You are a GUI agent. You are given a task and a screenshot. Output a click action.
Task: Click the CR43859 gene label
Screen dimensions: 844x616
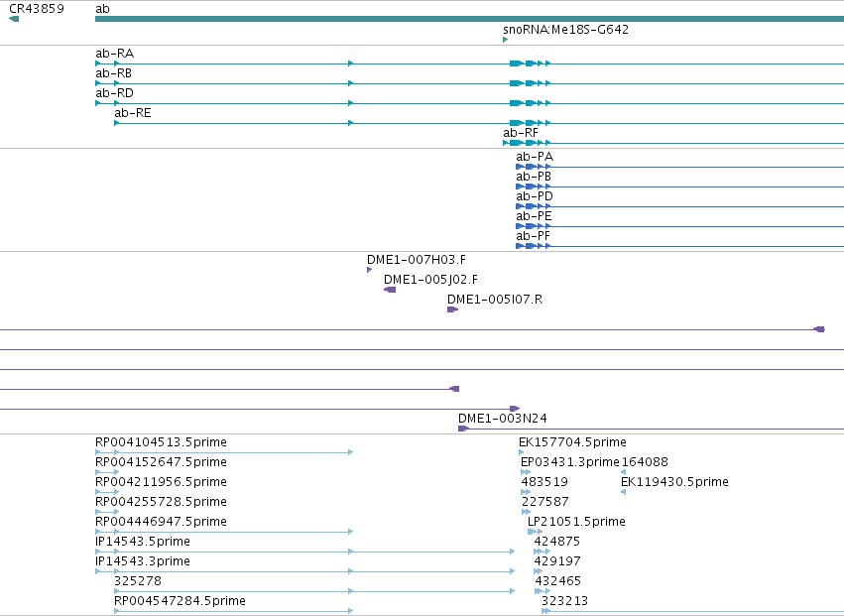pyautogui.click(x=37, y=9)
